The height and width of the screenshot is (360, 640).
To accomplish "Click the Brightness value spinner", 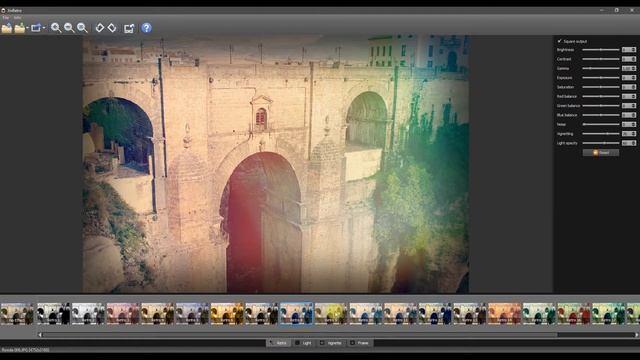I will point(629,50).
